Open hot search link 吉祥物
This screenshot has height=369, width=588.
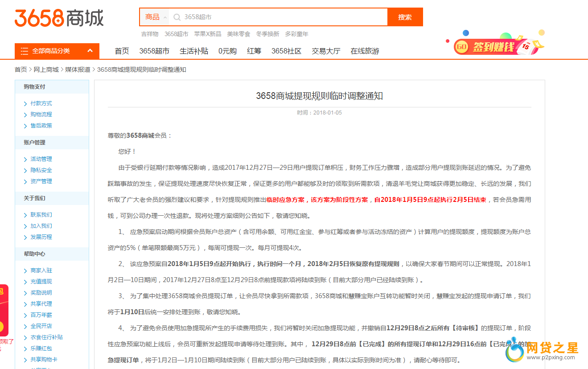click(150, 34)
